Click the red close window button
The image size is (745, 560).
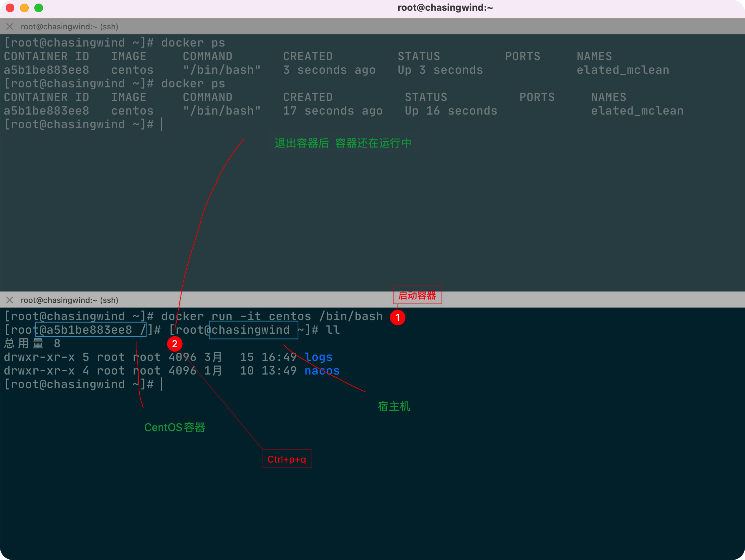click(10, 8)
